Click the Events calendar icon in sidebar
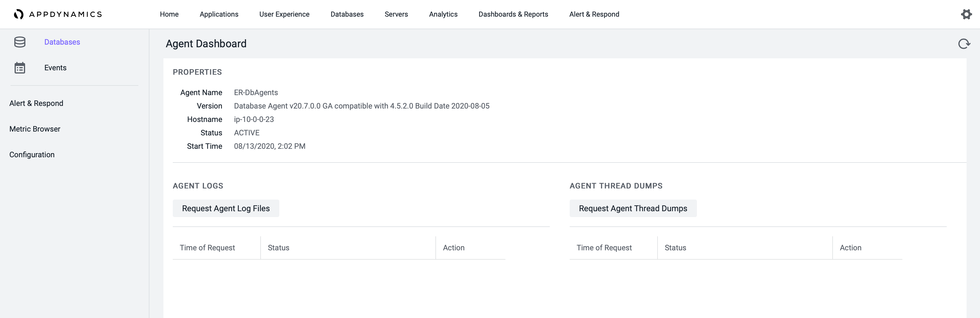This screenshot has height=318, width=980. pyautogui.click(x=20, y=68)
